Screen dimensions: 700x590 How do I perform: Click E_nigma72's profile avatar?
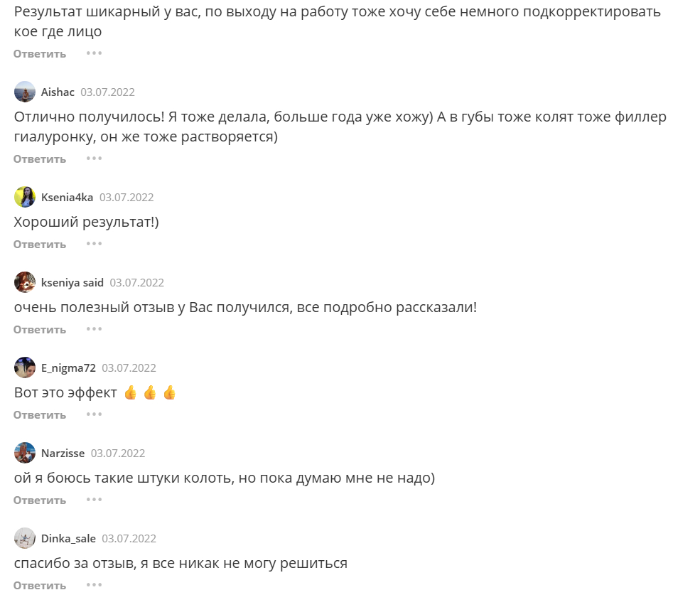pyautogui.click(x=25, y=368)
